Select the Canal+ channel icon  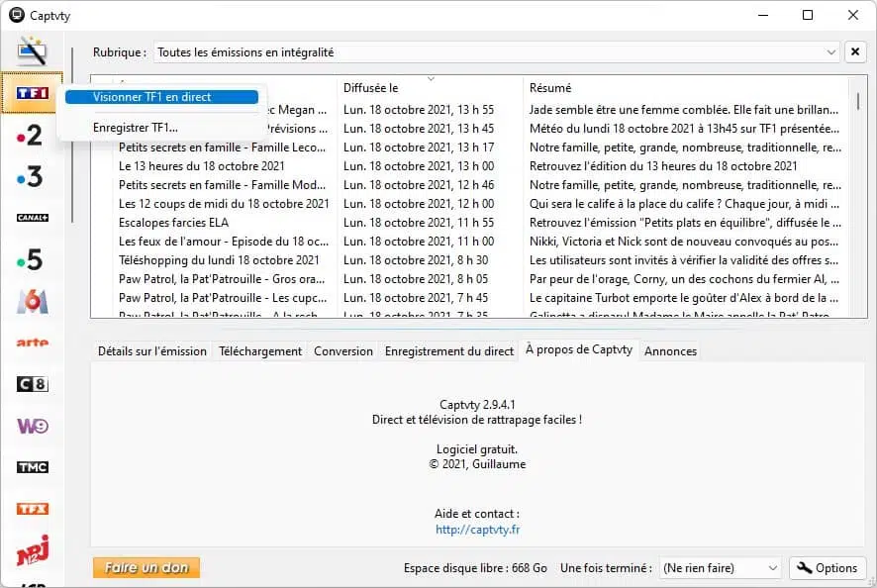pyautogui.click(x=32, y=218)
